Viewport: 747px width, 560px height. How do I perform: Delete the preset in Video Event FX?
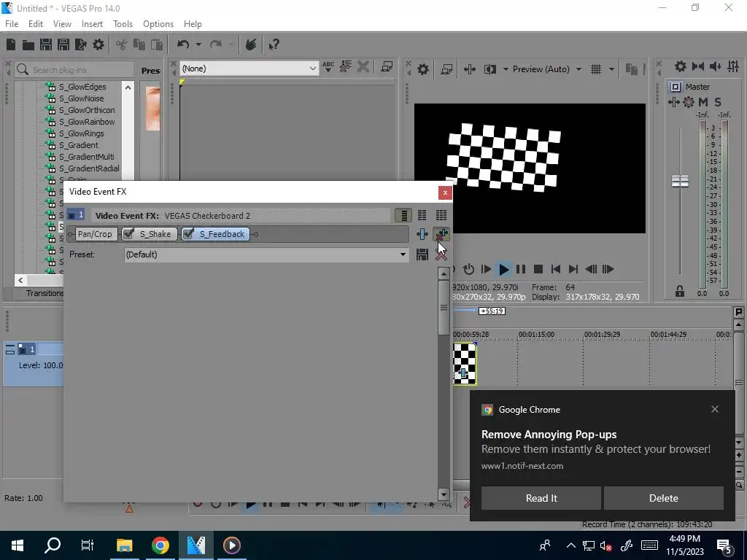441,254
